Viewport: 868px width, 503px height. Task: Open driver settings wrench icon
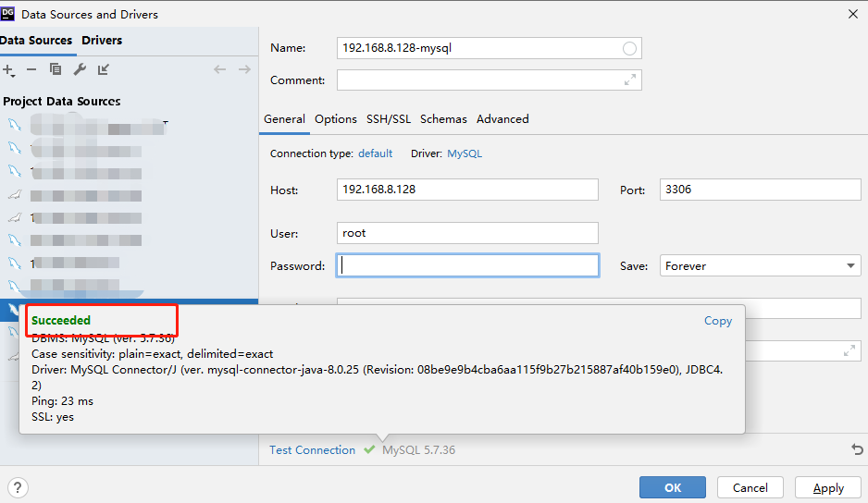coord(80,69)
